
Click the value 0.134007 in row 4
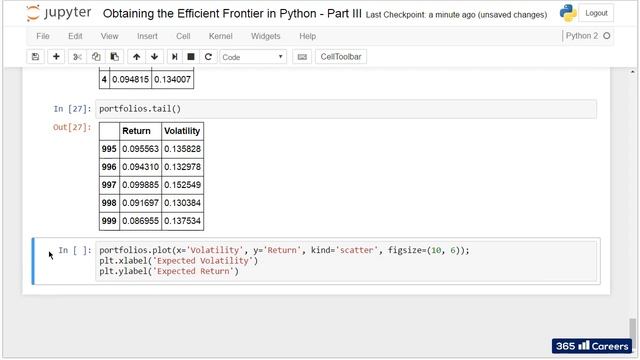point(172,79)
